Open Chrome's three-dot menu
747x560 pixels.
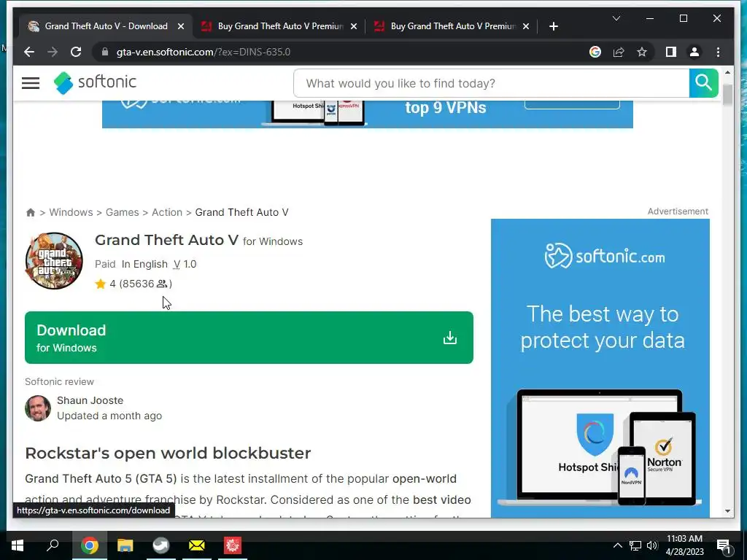718,52
